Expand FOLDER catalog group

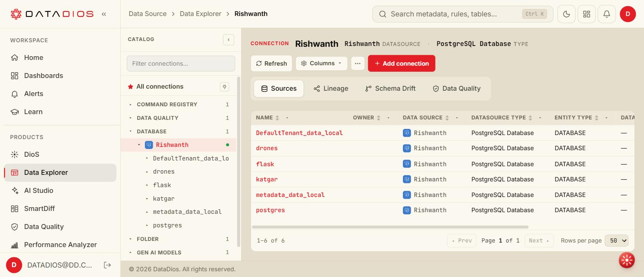pyautogui.click(x=131, y=239)
